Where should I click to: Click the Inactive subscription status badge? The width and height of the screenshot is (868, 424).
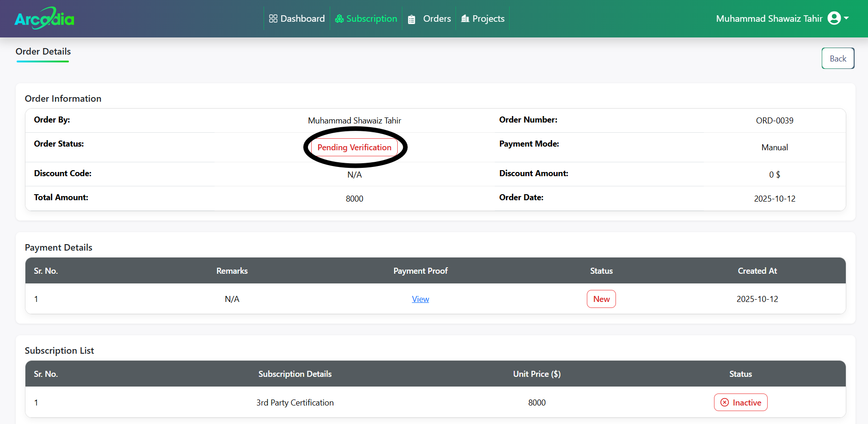(x=741, y=403)
